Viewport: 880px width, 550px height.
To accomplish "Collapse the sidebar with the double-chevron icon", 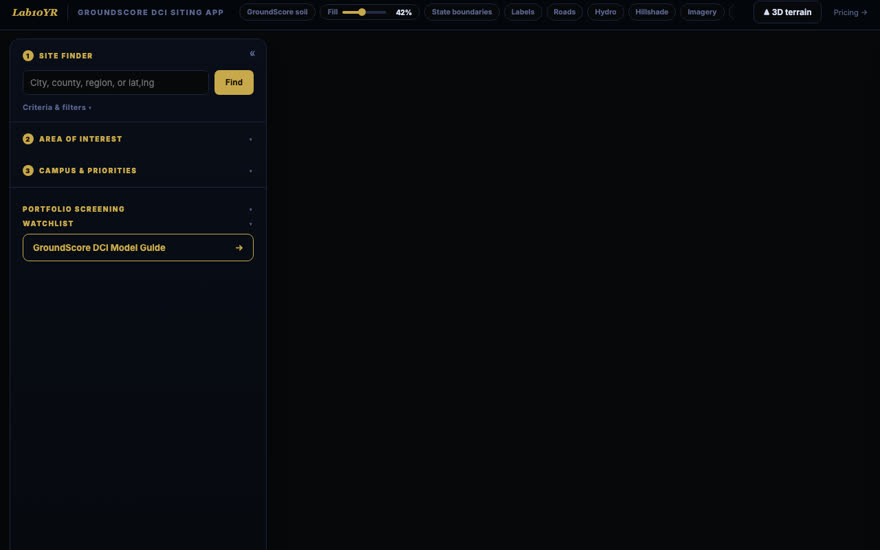I will (252, 53).
